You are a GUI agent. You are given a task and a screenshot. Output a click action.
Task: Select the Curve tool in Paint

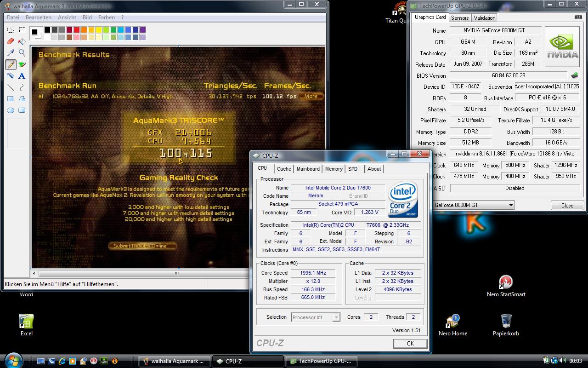click(22, 87)
